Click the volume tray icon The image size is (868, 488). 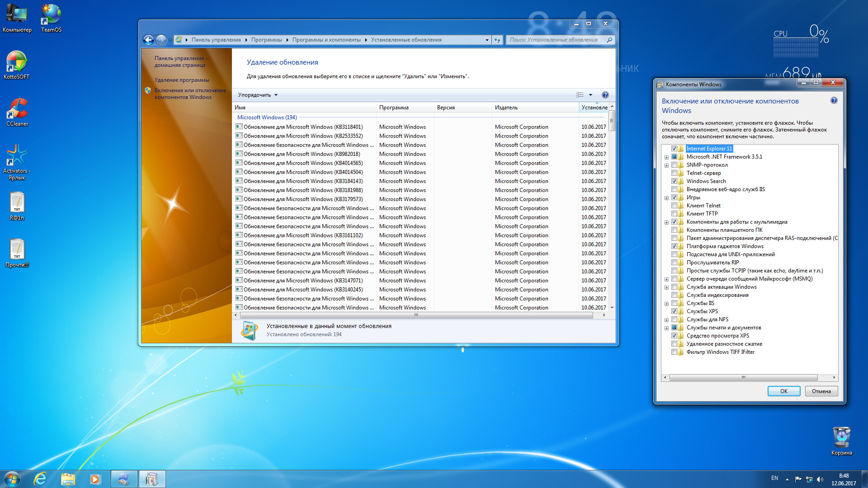point(820,479)
